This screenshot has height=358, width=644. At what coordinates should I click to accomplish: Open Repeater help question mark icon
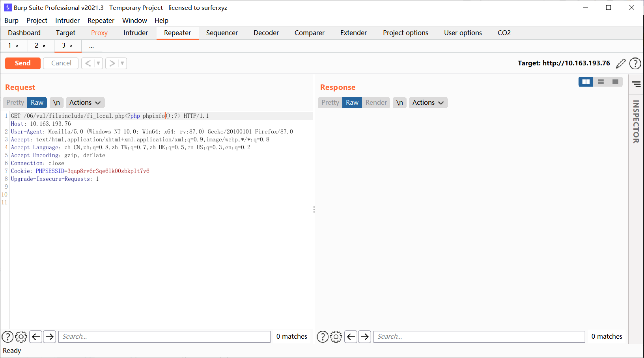point(635,63)
